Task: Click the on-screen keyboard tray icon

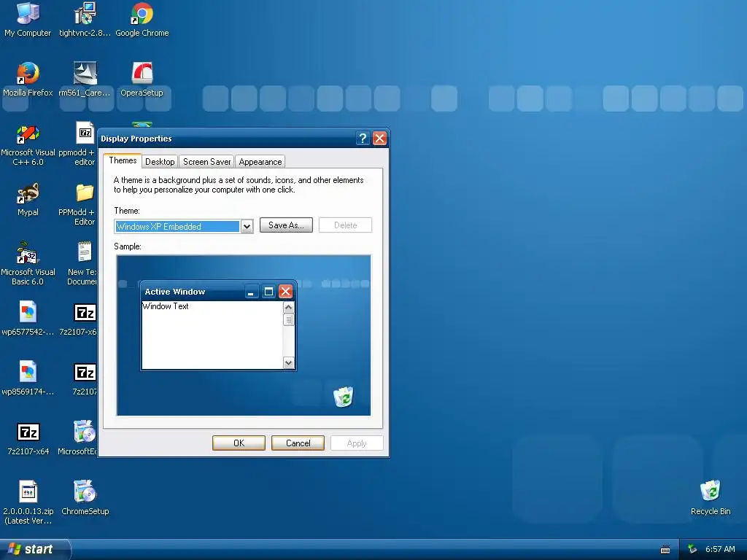Action: tap(665, 550)
